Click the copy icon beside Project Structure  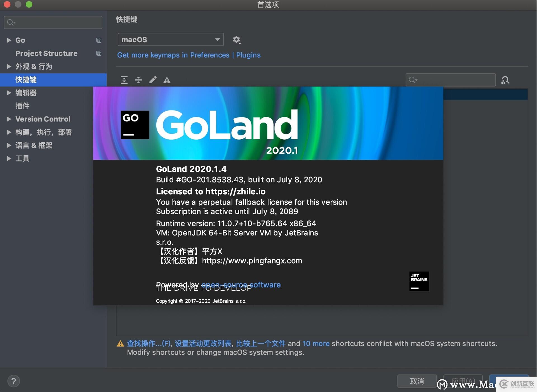(x=99, y=53)
